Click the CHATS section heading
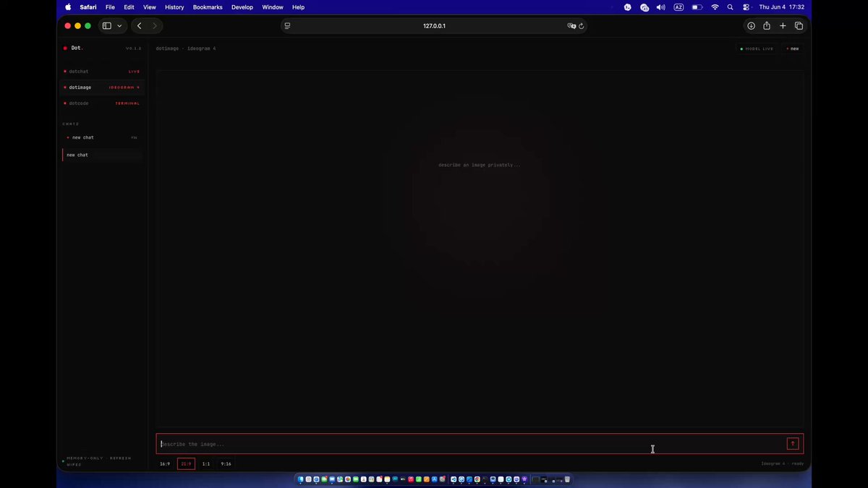This screenshot has height=488, width=868. (x=71, y=124)
